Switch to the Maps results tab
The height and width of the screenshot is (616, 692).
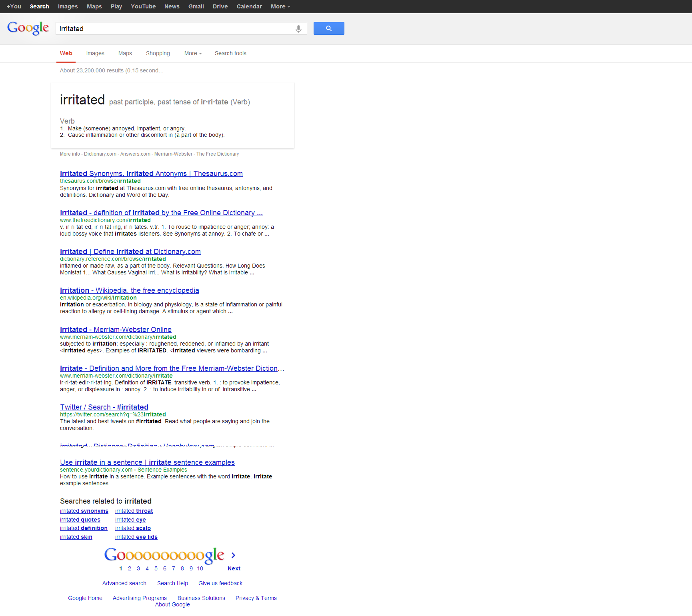[125, 53]
